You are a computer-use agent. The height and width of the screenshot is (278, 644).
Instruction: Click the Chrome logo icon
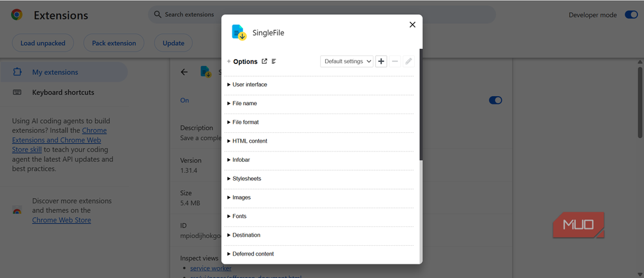coord(17,15)
